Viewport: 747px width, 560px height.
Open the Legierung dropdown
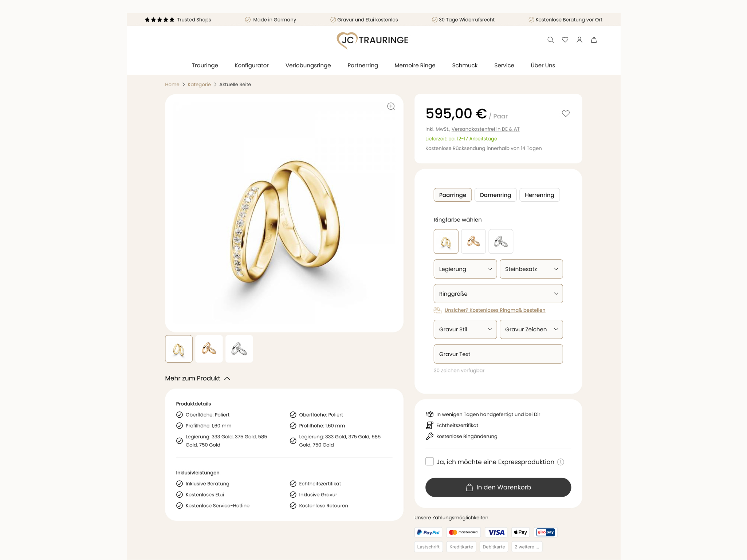coord(465,269)
